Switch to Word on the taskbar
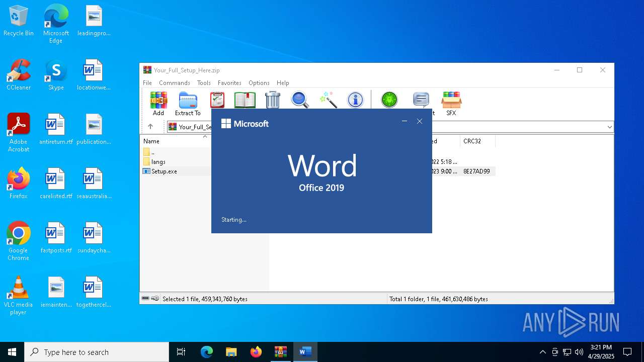This screenshot has width=644, height=362. tap(305, 352)
